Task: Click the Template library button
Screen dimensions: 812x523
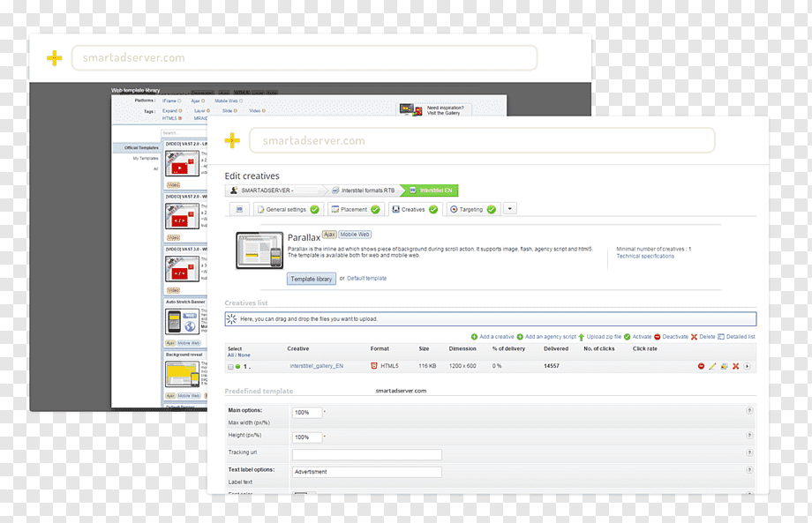Action: coord(312,279)
